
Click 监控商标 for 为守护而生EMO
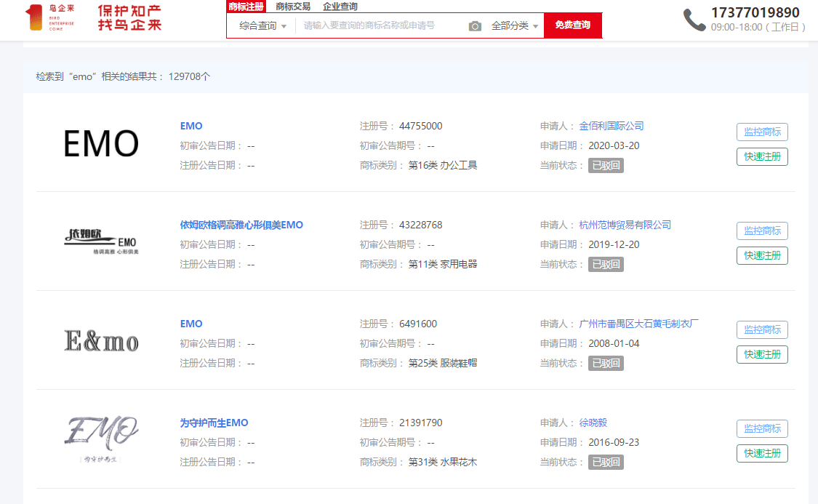[x=762, y=428]
